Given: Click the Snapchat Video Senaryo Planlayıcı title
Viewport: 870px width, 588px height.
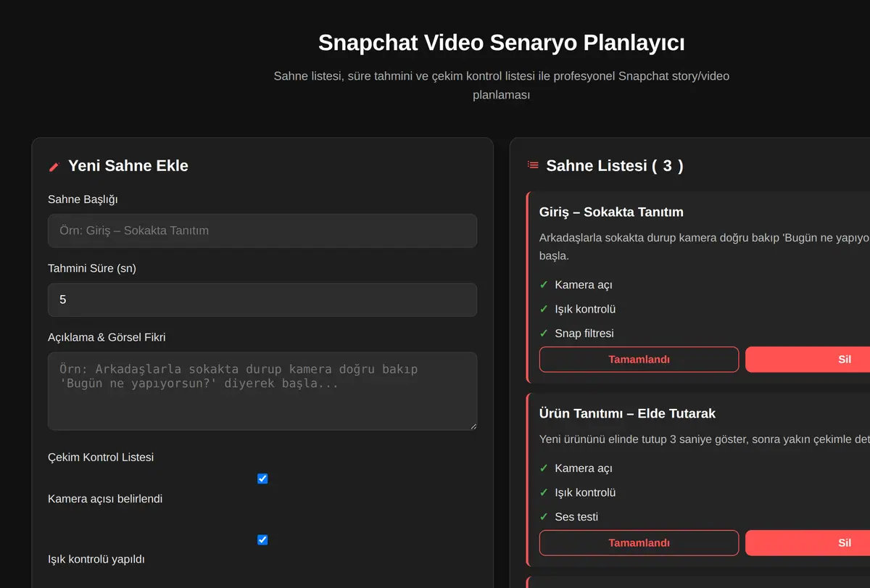Looking at the screenshot, I should [501, 42].
